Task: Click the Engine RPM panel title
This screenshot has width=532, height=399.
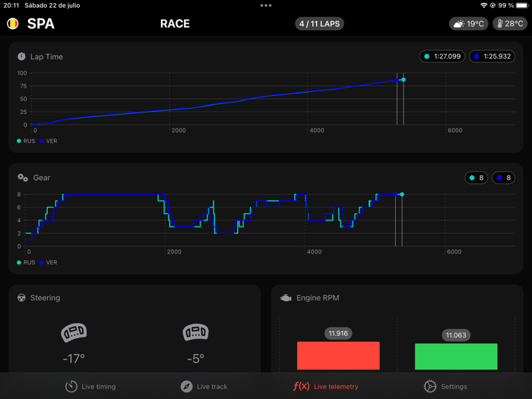Action: tap(318, 298)
